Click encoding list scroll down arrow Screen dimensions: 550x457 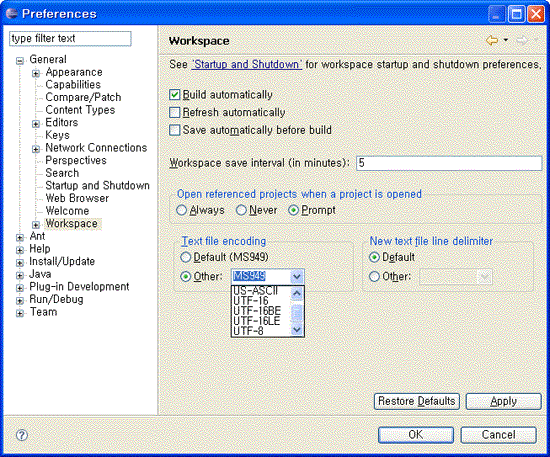pyautogui.click(x=297, y=329)
